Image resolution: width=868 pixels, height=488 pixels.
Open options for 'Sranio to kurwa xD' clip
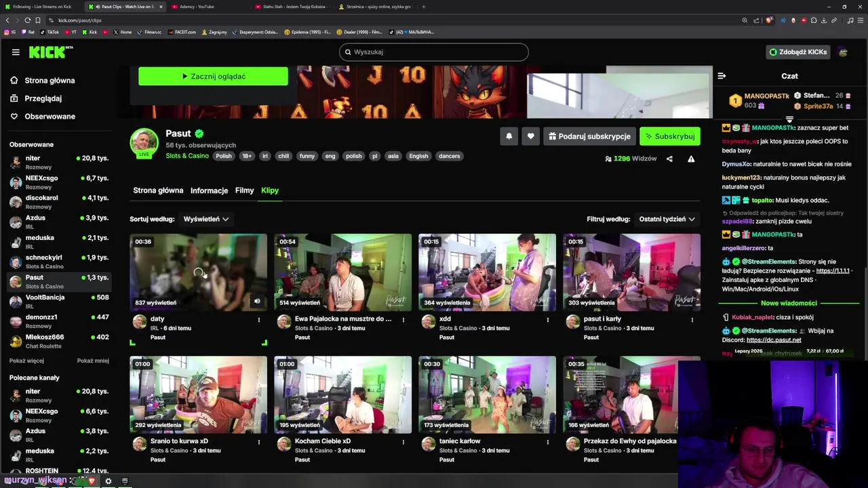coord(259,442)
